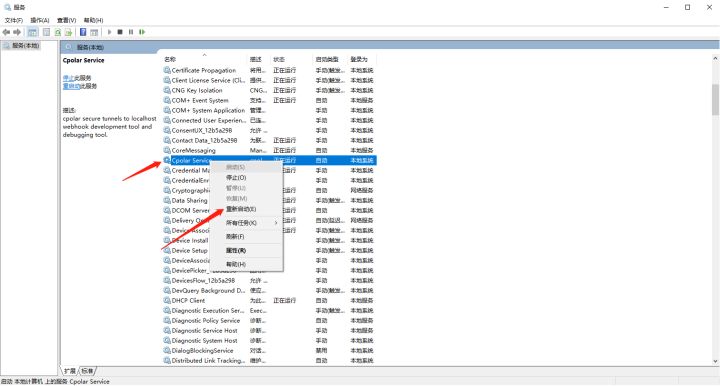Open the 查看(V) menu
The height and width of the screenshot is (386, 720).
click(67, 20)
